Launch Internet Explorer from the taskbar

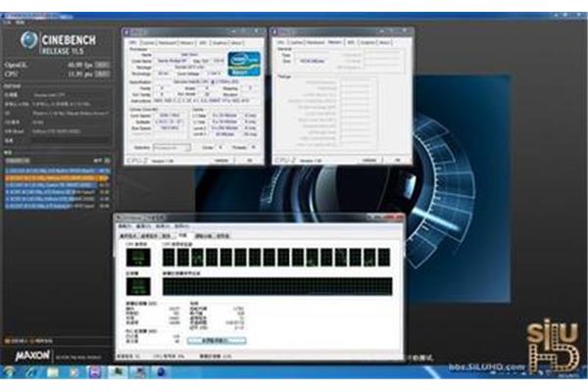(x=32, y=371)
